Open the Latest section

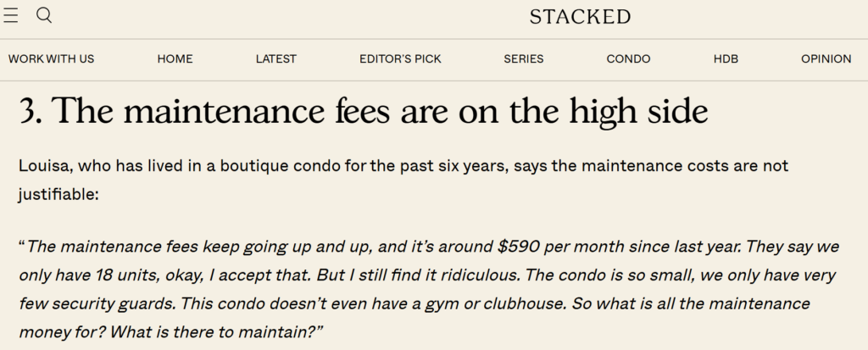pos(275,58)
